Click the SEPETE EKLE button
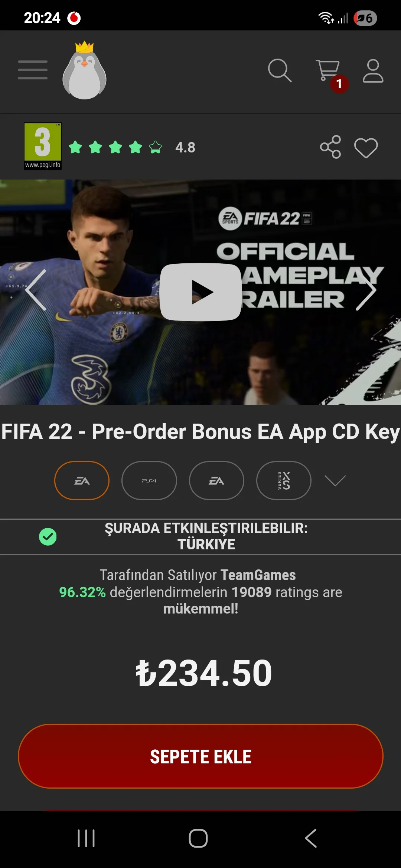This screenshot has height=868, width=401. (x=200, y=756)
